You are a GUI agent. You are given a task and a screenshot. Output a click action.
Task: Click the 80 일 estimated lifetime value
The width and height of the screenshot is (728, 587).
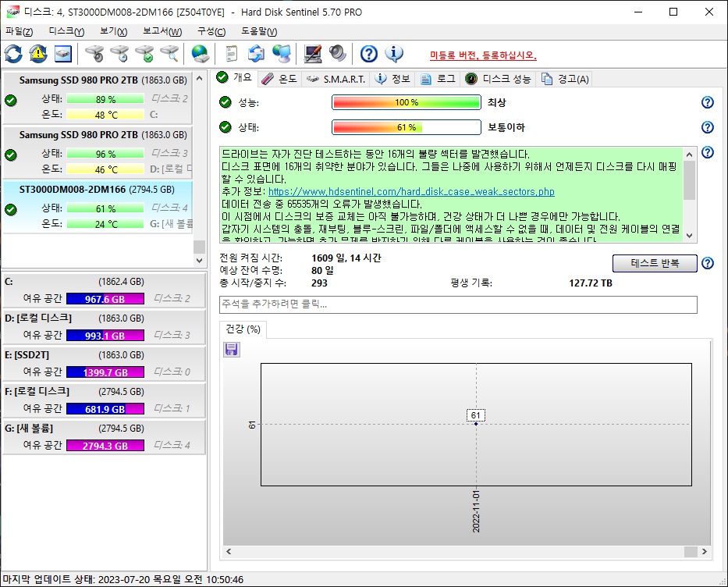click(x=322, y=270)
